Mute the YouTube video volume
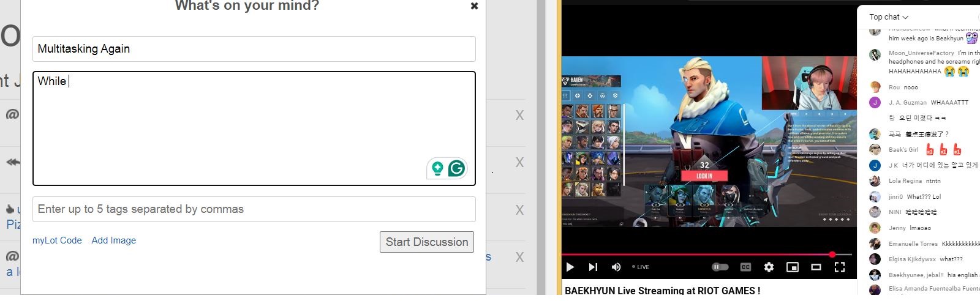Viewport: 980px width, 301px height. tap(616, 267)
